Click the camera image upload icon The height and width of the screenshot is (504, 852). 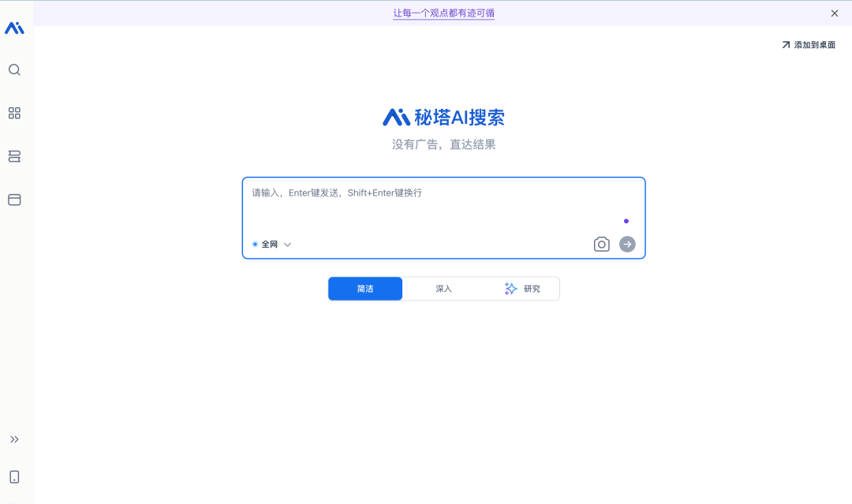coord(601,245)
